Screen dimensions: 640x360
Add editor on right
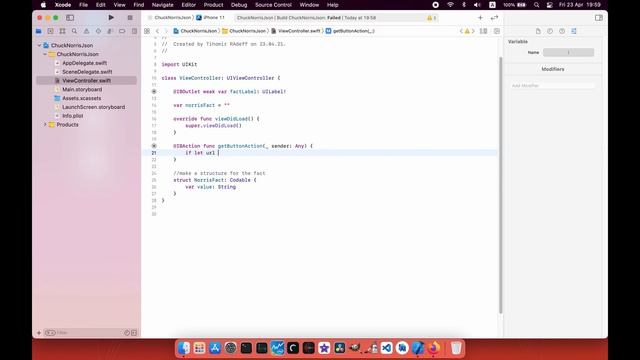(x=497, y=31)
